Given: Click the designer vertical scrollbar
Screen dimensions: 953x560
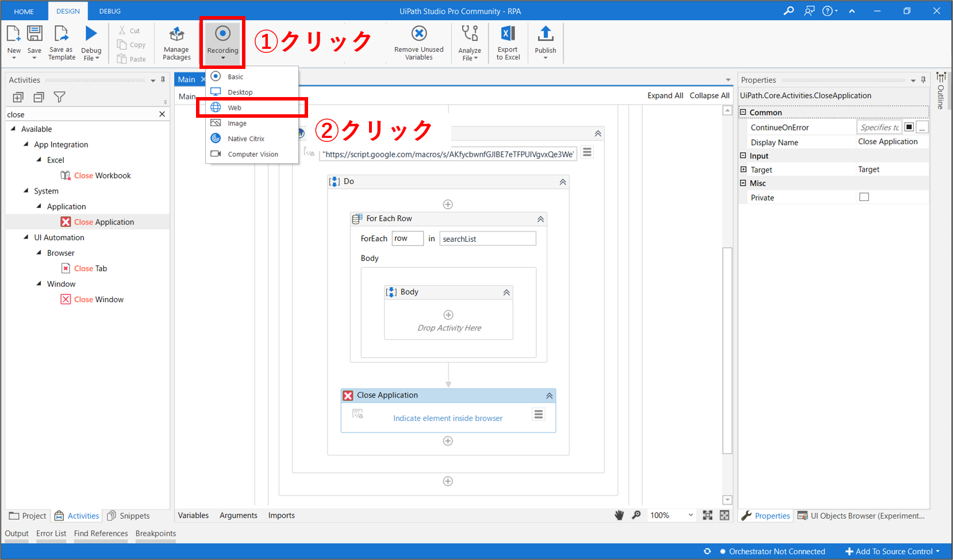Looking at the screenshot, I should coord(727,350).
